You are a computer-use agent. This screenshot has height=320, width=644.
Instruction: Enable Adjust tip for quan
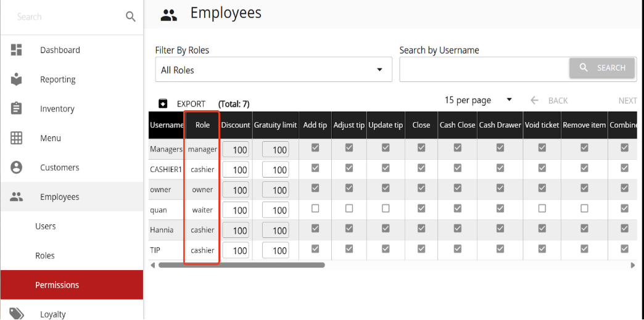[349, 208]
